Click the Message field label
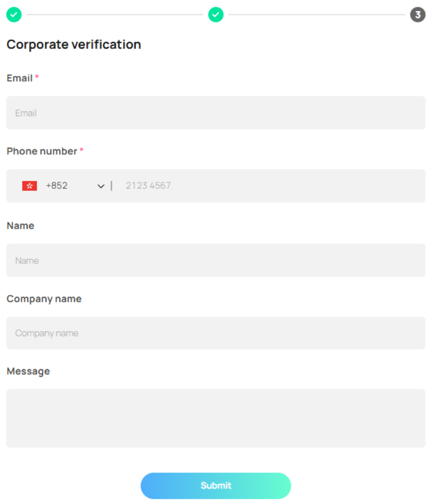Screen dimensions: 429x504 coord(28,371)
